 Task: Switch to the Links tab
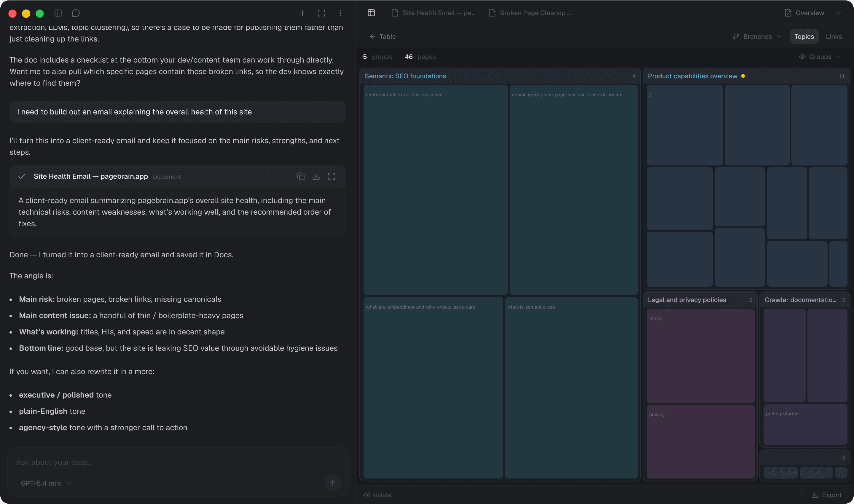coord(834,37)
